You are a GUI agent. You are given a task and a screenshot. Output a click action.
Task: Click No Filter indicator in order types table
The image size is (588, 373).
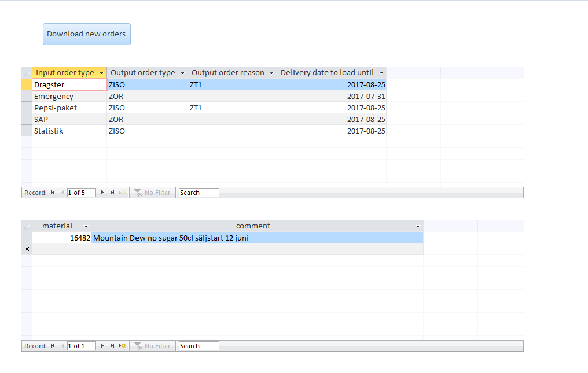(x=153, y=193)
